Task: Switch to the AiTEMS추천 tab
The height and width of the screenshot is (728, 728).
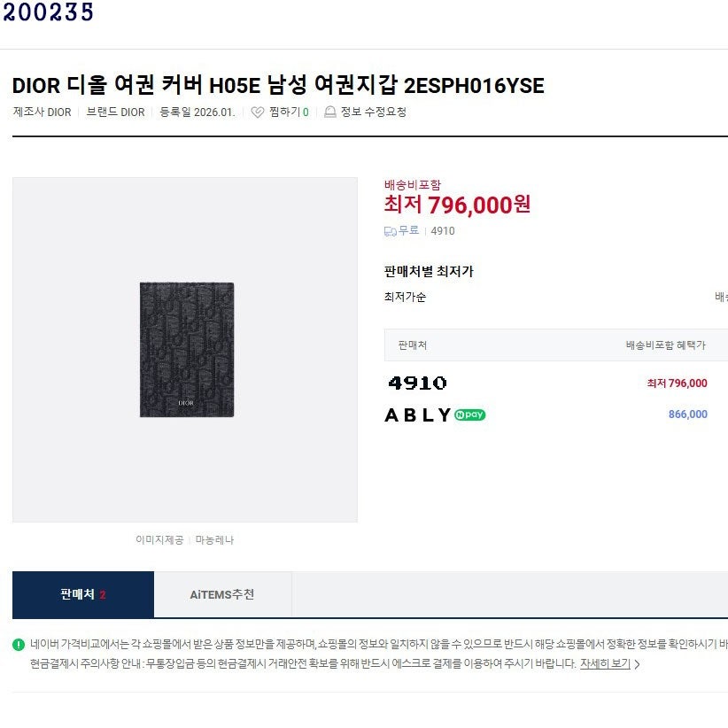Action: [222, 594]
